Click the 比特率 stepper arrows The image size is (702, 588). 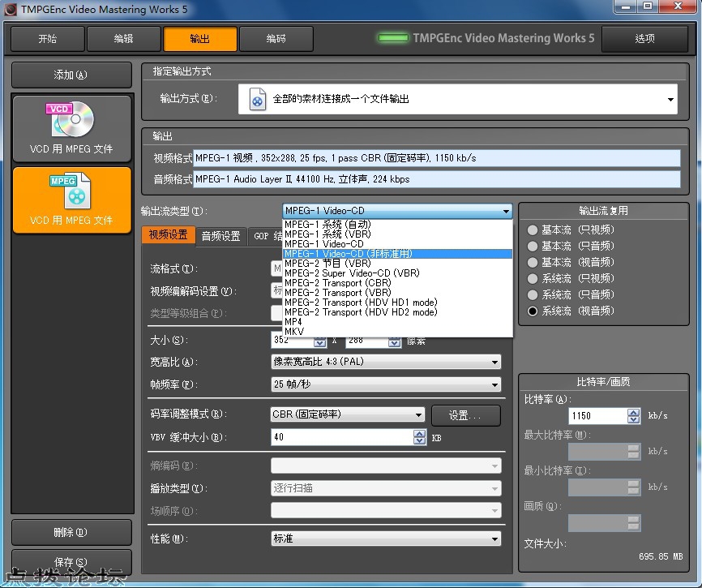633,416
